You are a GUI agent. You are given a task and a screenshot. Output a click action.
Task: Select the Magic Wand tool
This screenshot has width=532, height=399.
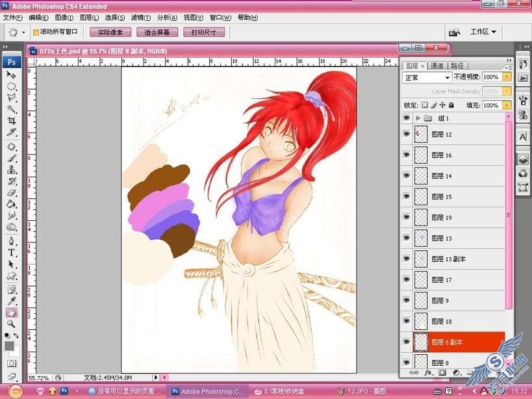[x=12, y=109]
